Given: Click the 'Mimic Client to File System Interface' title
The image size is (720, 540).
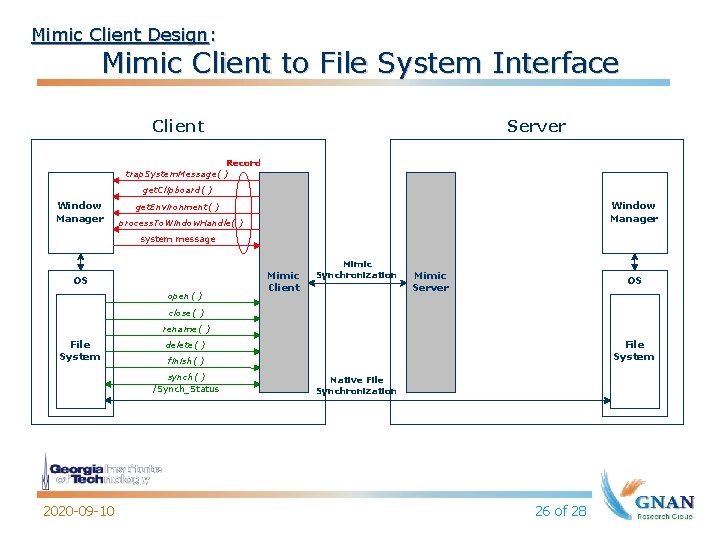Looking at the screenshot, I should pos(360,62).
